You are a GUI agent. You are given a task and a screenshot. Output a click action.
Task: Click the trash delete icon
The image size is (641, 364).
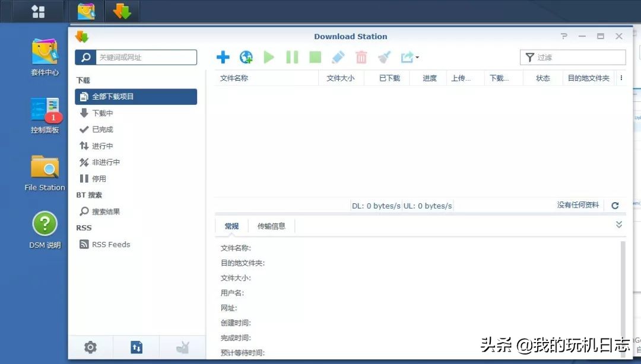click(361, 57)
